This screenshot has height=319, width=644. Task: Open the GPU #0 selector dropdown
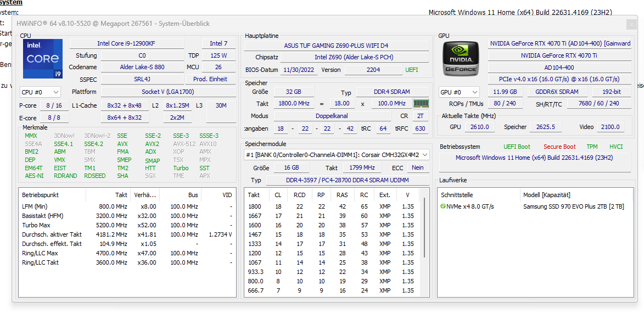459,92
